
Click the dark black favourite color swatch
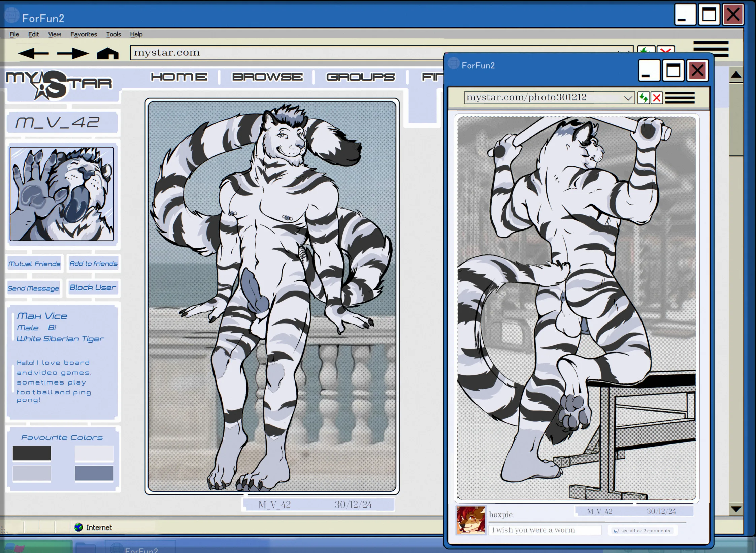tap(32, 453)
